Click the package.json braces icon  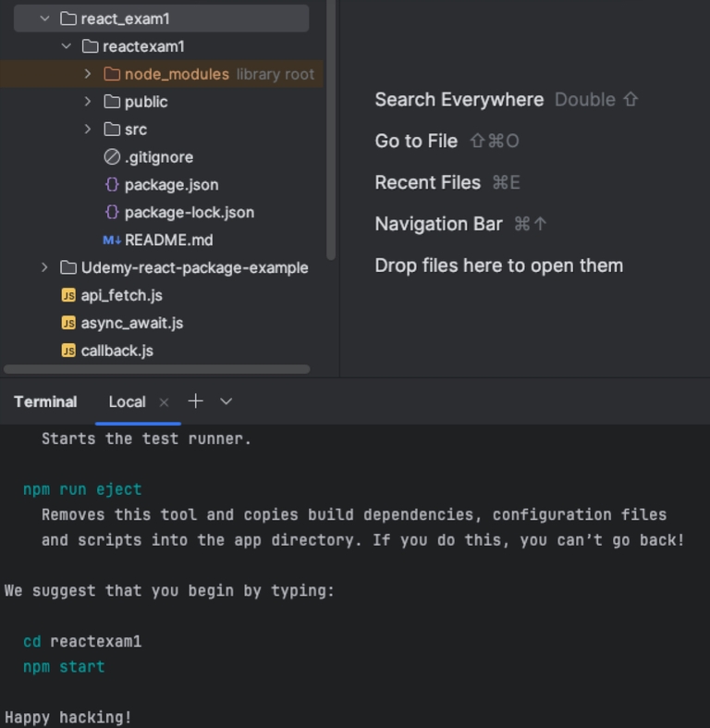112,185
